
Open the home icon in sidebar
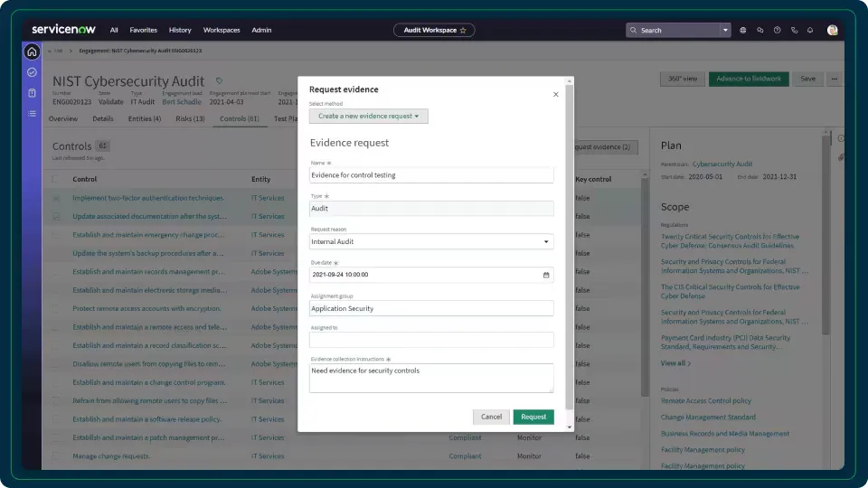point(32,52)
